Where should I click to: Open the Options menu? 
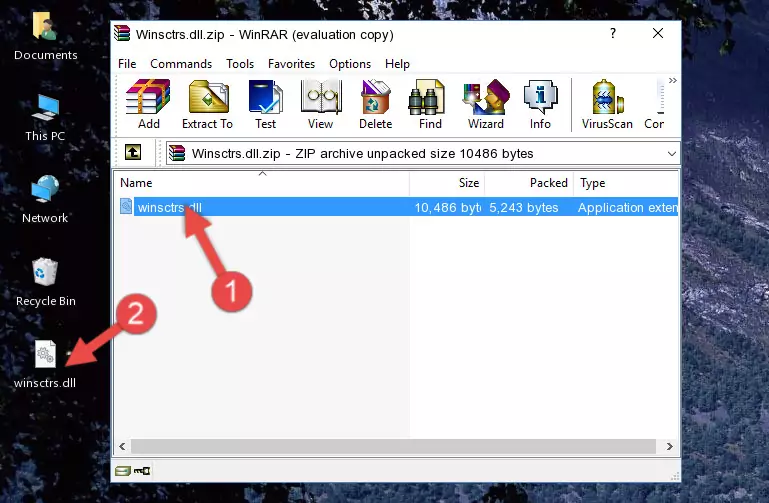(x=350, y=64)
